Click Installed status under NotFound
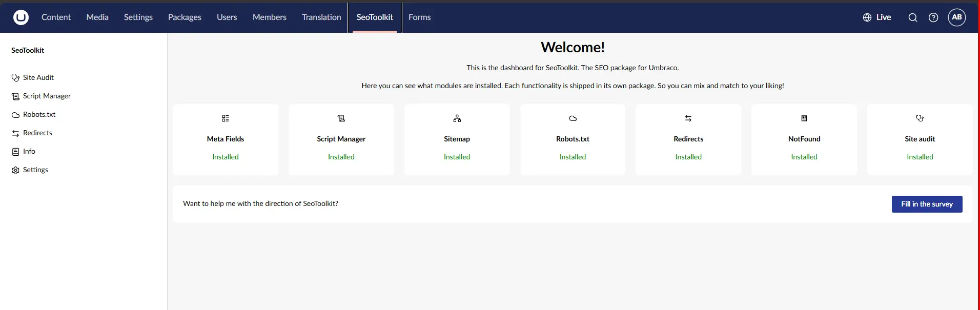This screenshot has width=980, height=310. pyautogui.click(x=804, y=157)
